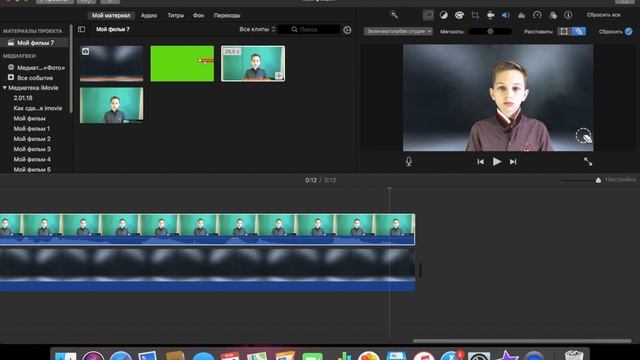Image resolution: width=640 pixels, height=360 pixels.
Task: Click the timeline zoom slider handle
Action: coord(598,180)
